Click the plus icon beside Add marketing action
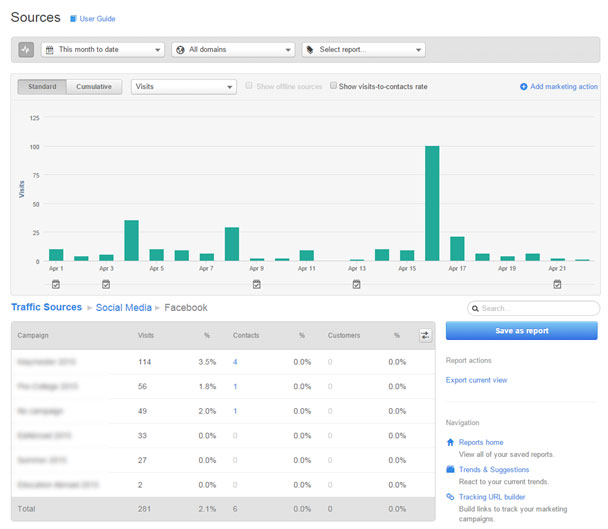Viewport: 608px width, 529px height. click(523, 86)
